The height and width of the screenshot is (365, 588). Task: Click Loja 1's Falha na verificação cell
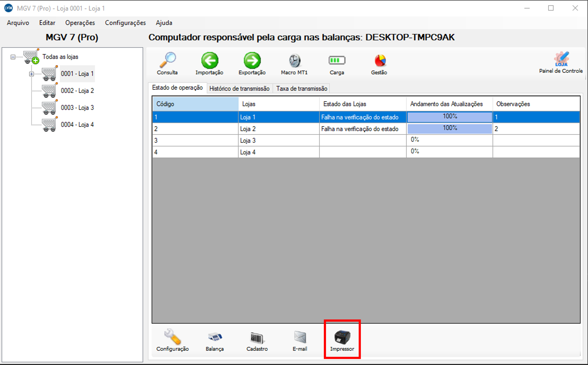coord(363,117)
